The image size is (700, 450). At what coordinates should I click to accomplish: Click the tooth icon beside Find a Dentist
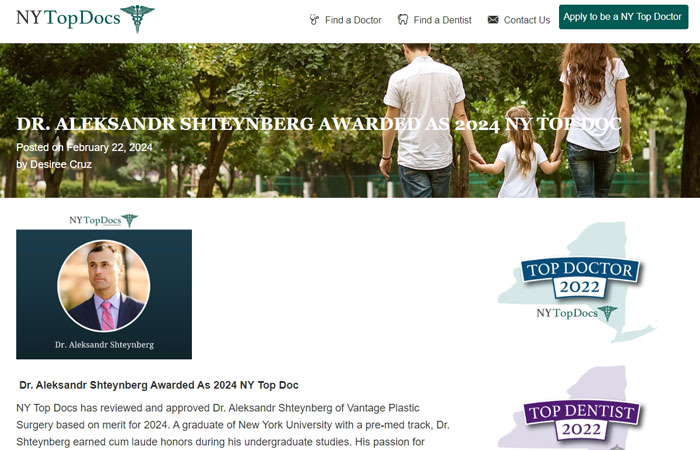(403, 20)
